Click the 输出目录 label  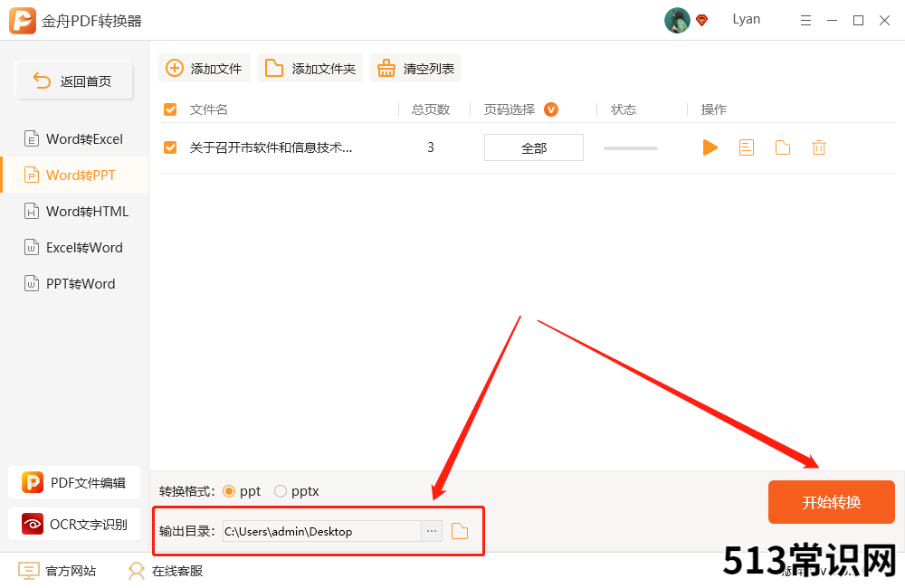(x=187, y=531)
